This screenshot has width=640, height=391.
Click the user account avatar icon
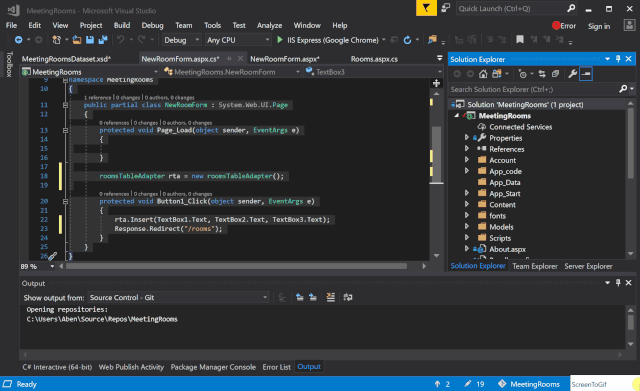point(629,25)
